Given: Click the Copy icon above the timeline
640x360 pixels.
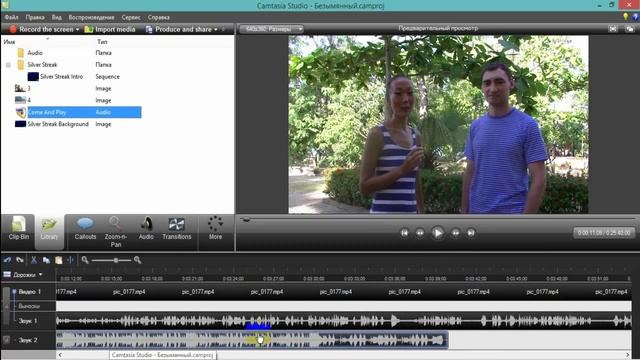Looking at the screenshot, I should click(46, 260).
